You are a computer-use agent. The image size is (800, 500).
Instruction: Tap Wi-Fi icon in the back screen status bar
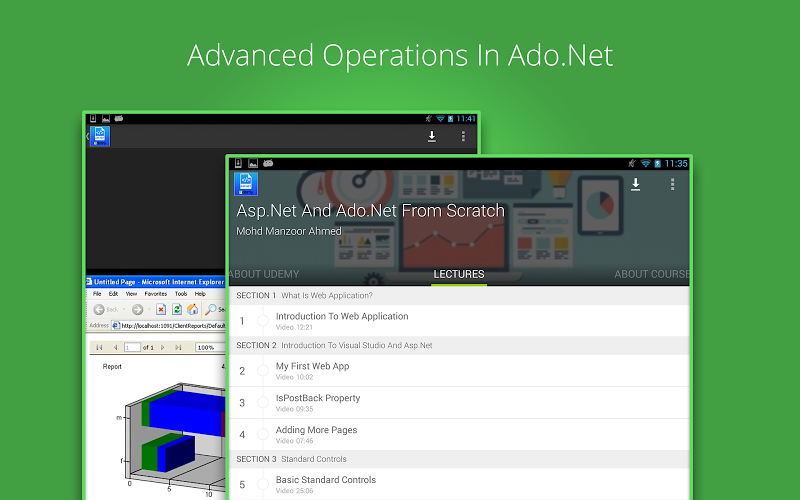(x=440, y=118)
